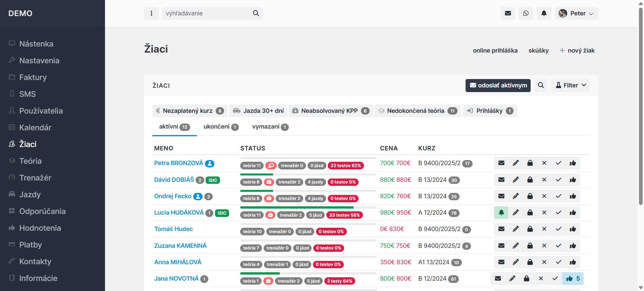Toggle the Neabsolvovaný KPP quick filter

[x=331, y=111]
